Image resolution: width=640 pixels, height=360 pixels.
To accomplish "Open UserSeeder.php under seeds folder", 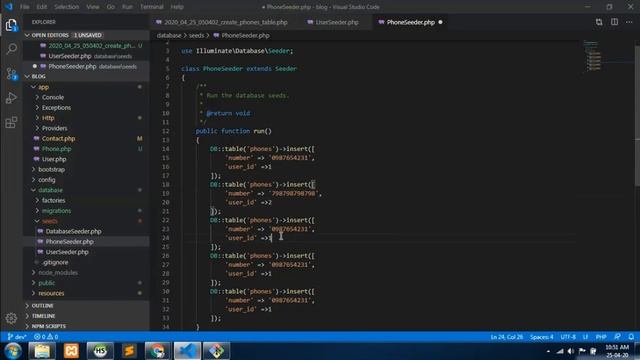I will point(86,252).
